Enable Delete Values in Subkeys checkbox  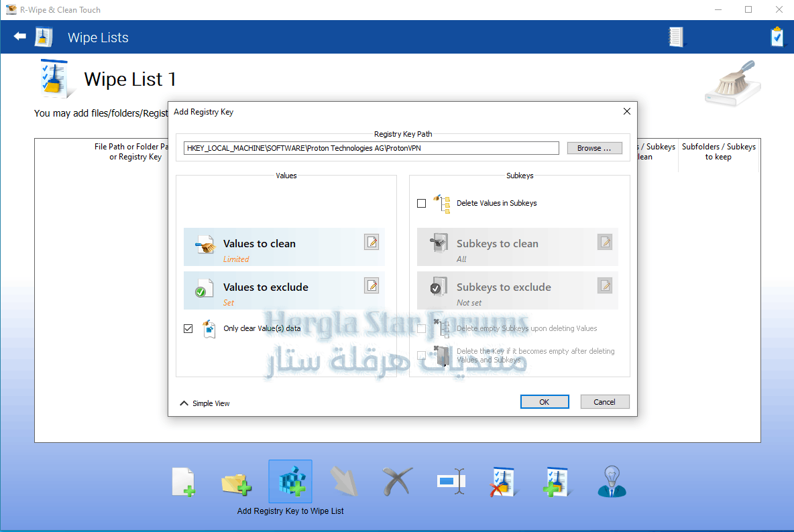421,203
